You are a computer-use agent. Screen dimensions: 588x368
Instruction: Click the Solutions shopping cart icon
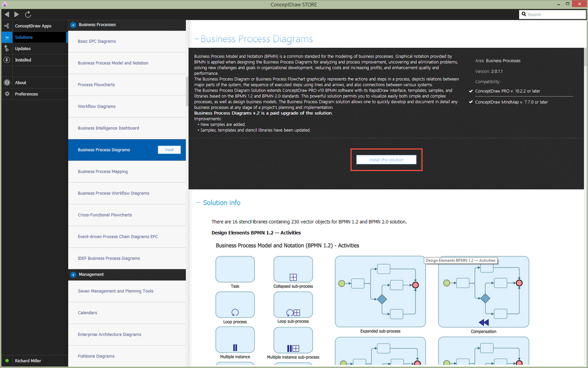pyautogui.click(x=7, y=37)
